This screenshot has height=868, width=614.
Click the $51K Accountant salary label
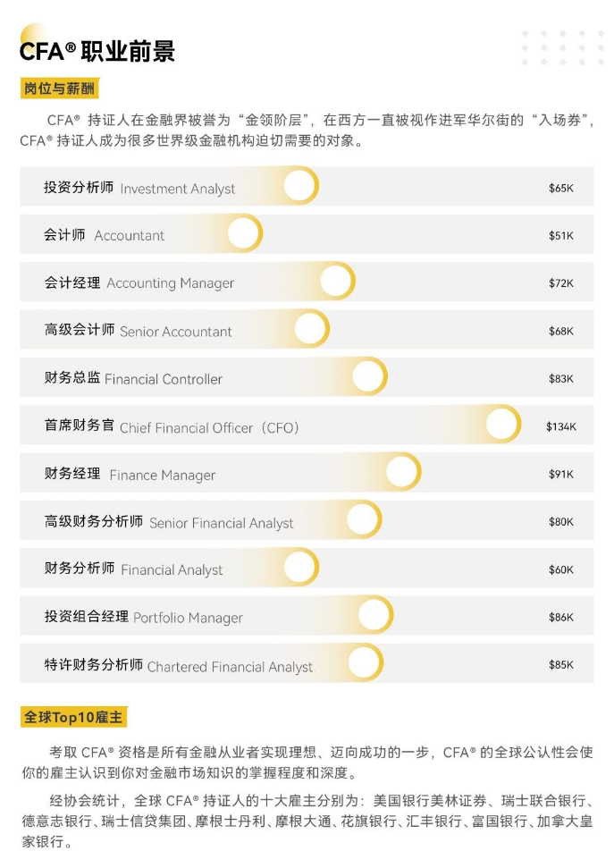(561, 235)
